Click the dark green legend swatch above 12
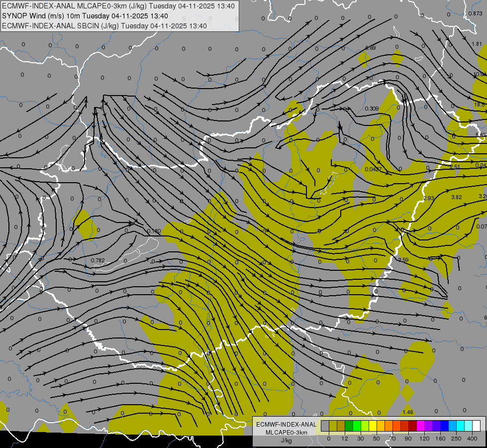Viewport: 487px width, 448px height. point(349,426)
